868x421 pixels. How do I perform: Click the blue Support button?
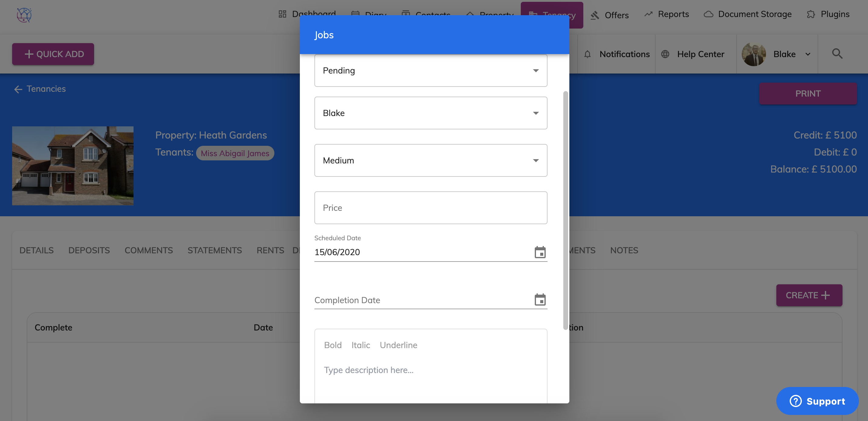[817, 401]
